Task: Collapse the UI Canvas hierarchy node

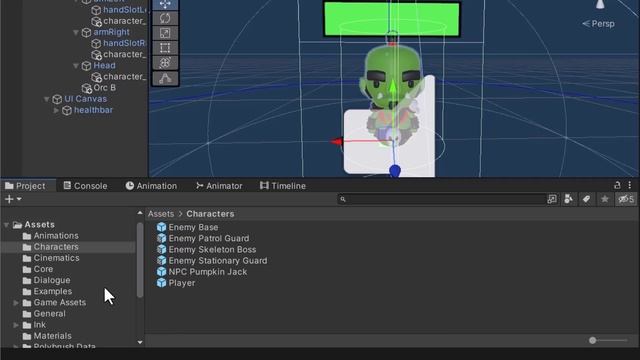Action: click(x=47, y=99)
